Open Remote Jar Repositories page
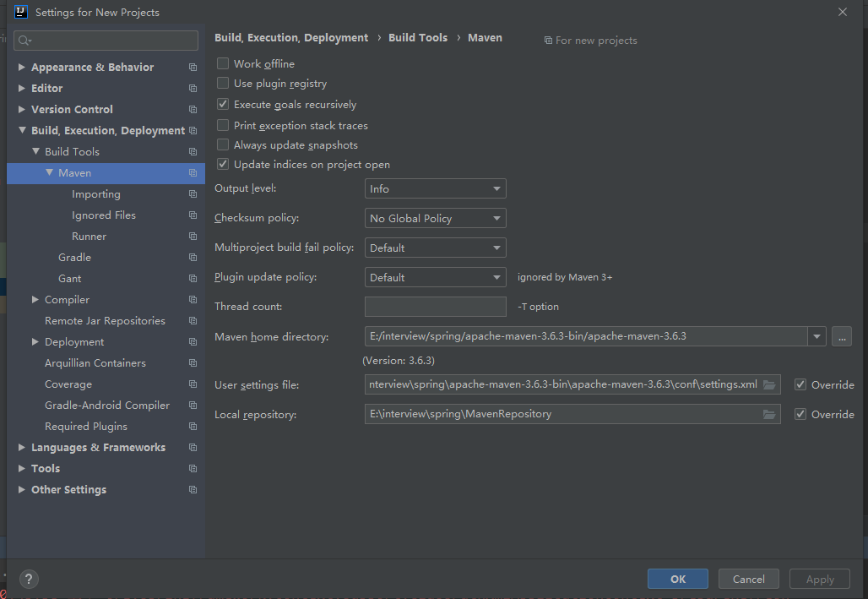This screenshot has height=599, width=868. [105, 321]
